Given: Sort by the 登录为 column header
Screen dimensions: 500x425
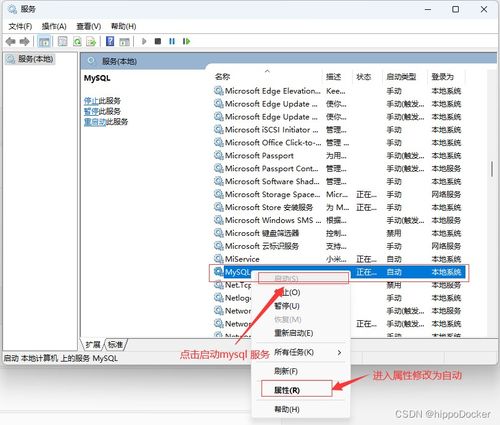Looking at the screenshot, I should pos(442,77).
